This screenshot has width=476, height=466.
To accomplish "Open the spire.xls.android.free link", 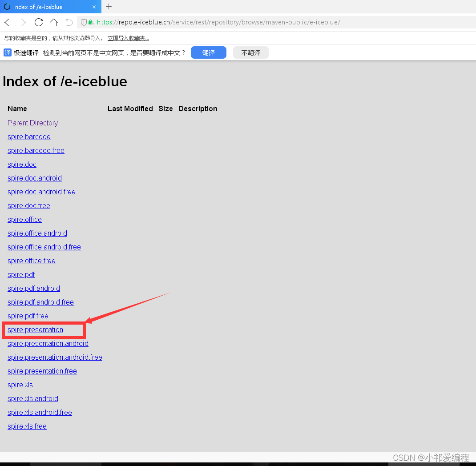I will point(40,413).
